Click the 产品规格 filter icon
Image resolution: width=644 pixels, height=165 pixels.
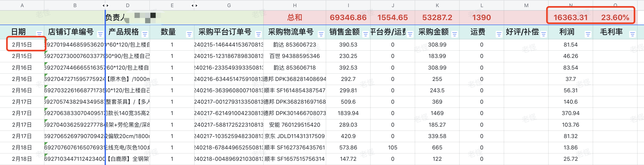click(145, 34)
